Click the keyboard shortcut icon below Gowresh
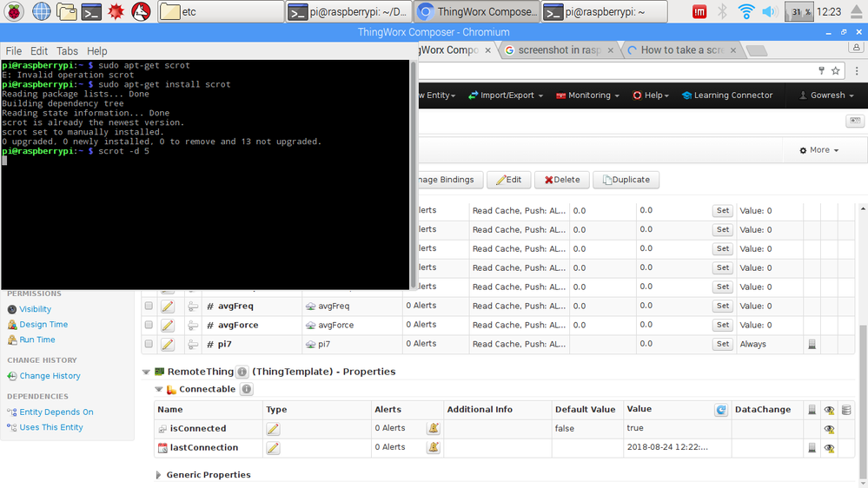868x488 pixels. point(855,122)
